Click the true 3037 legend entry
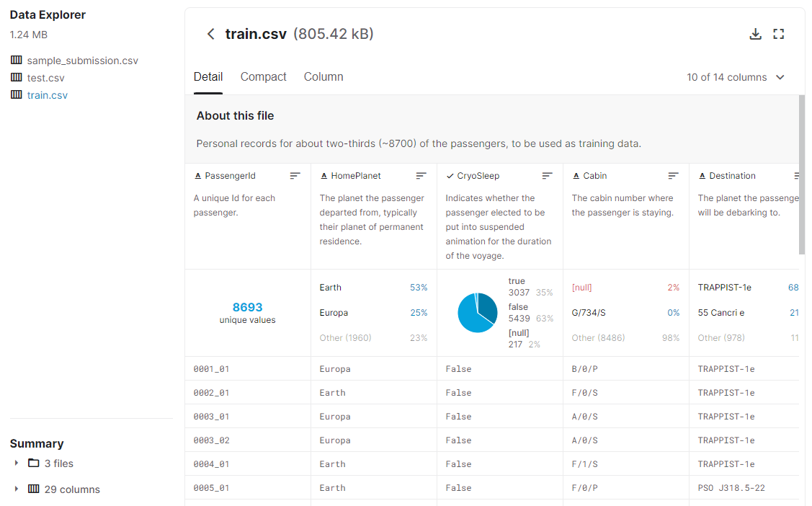 coord(530,287)
